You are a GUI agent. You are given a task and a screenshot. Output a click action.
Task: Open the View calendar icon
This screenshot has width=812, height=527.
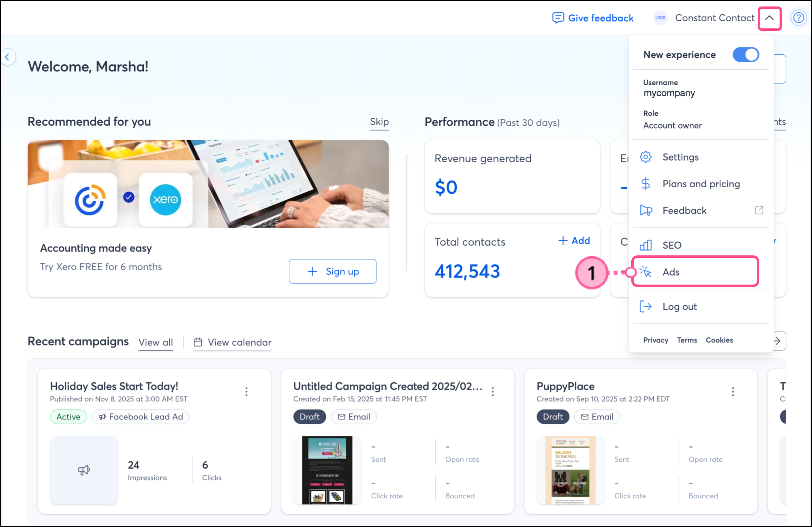198,342
